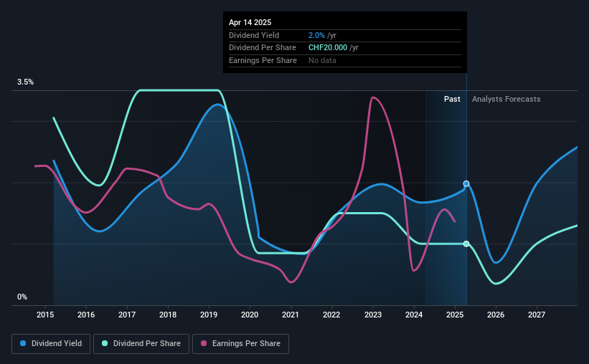The width and height of the screenshot is (589, 364).
Task: Click the Earnings Per Share row label in the tooltip
Action: click(x=263, y=60)
